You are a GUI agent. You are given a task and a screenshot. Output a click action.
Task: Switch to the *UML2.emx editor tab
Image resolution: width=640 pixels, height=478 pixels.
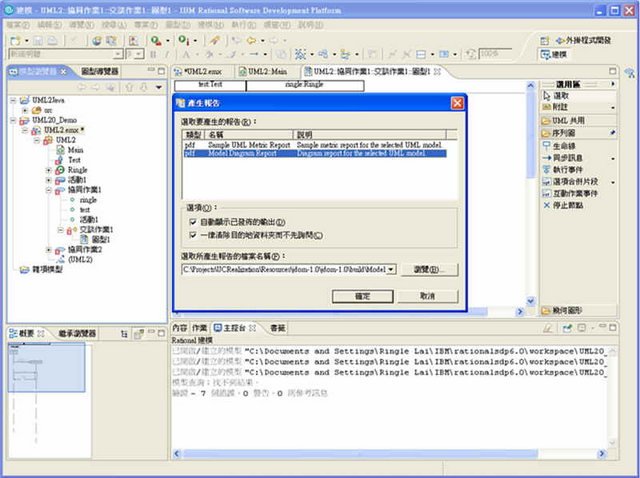(203, 71)
